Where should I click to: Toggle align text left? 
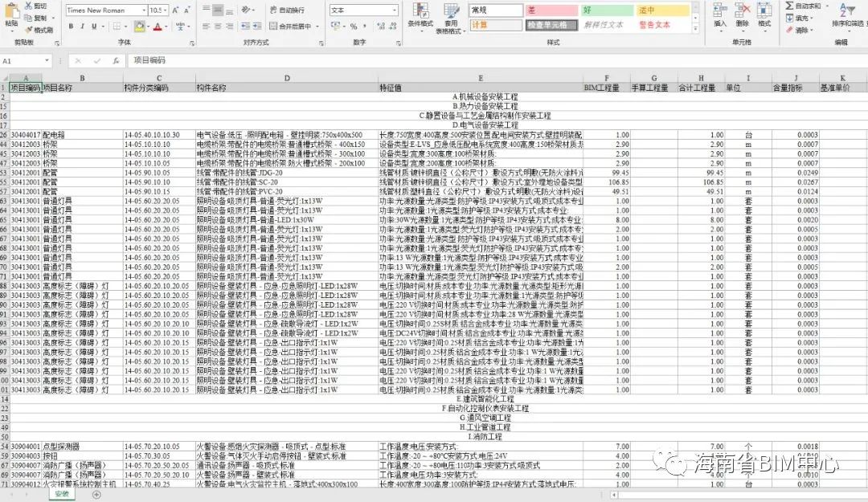(206, 26)
